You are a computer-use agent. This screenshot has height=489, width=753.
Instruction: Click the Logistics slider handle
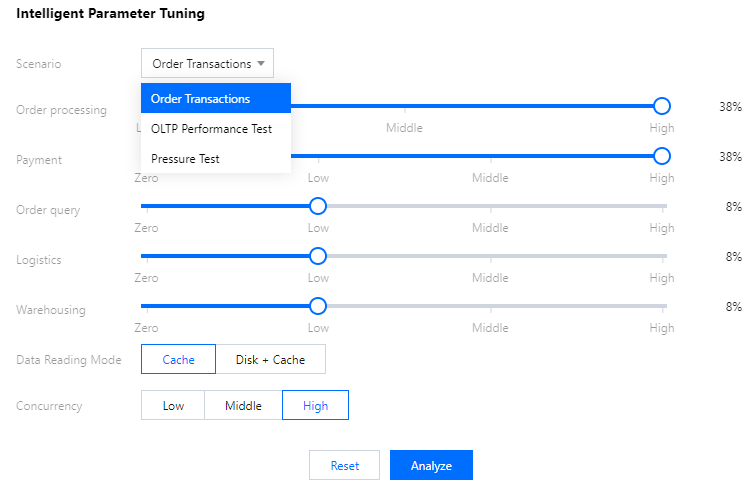click(318, 256)
